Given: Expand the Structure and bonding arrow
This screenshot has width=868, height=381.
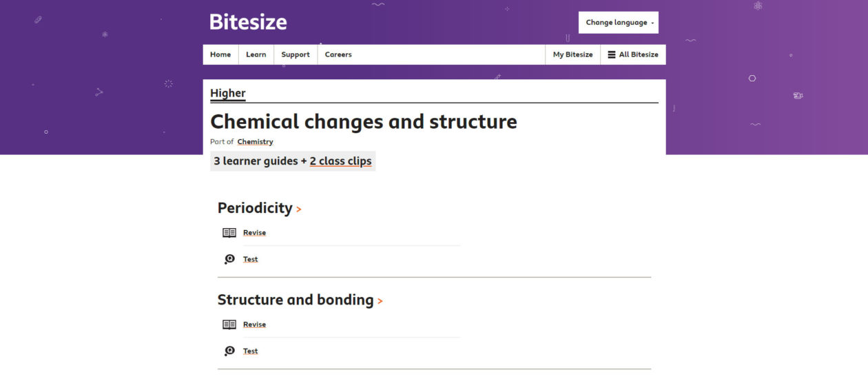Looking at the screenshot, I should click(380, 301).
